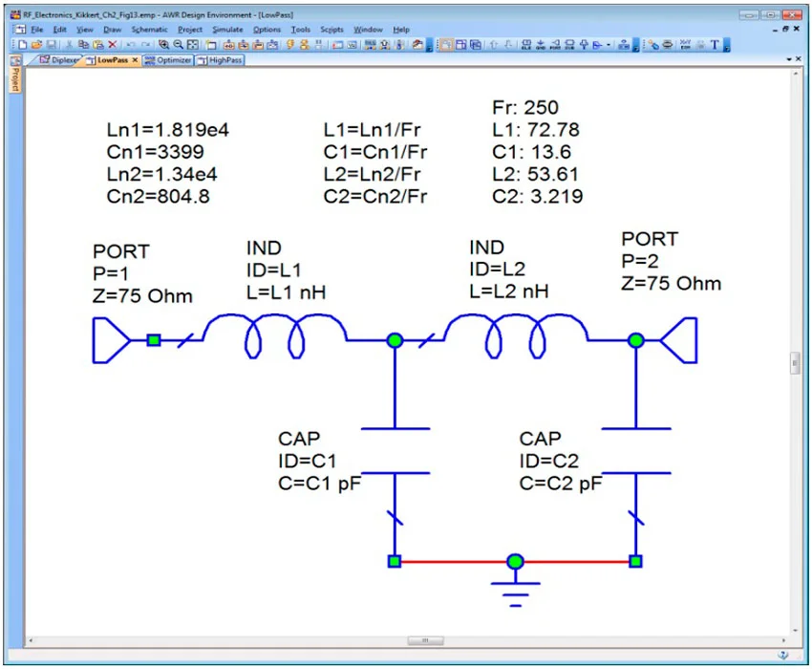Select the Text tool T icon
This screenshot has height=669, width=812.
click(x=715, y=45)
